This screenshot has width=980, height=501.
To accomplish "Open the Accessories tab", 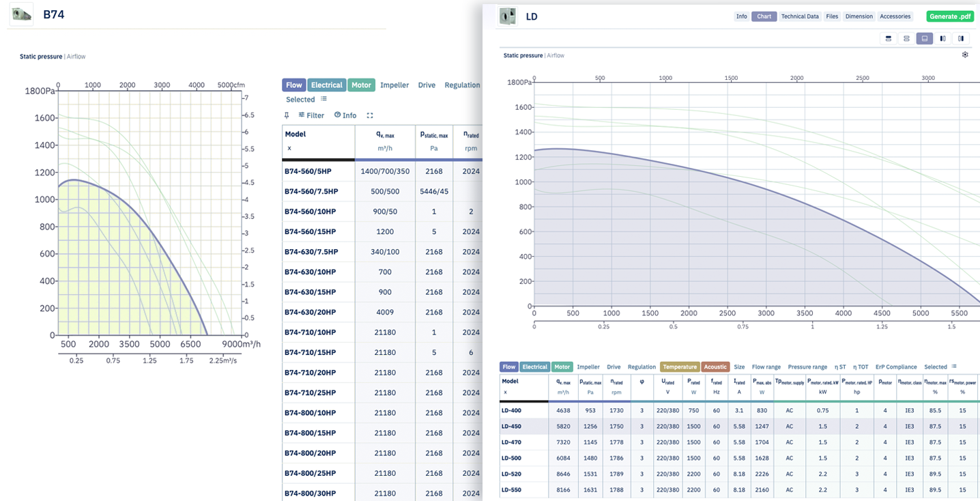I will 895,16.
